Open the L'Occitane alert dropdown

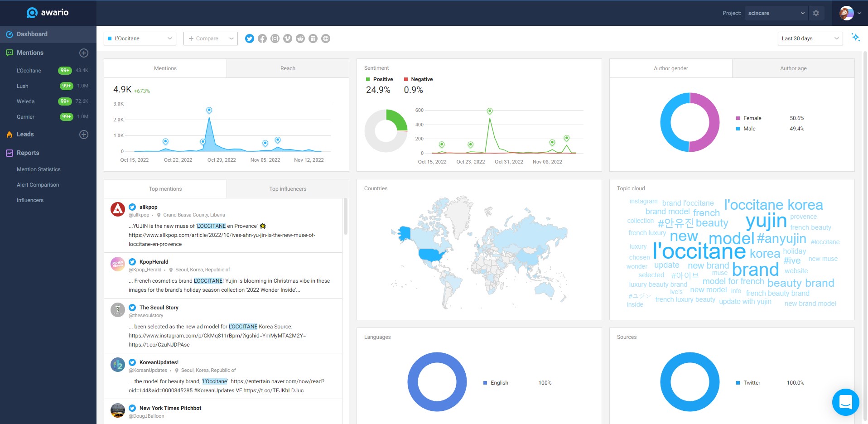[140, 39]
